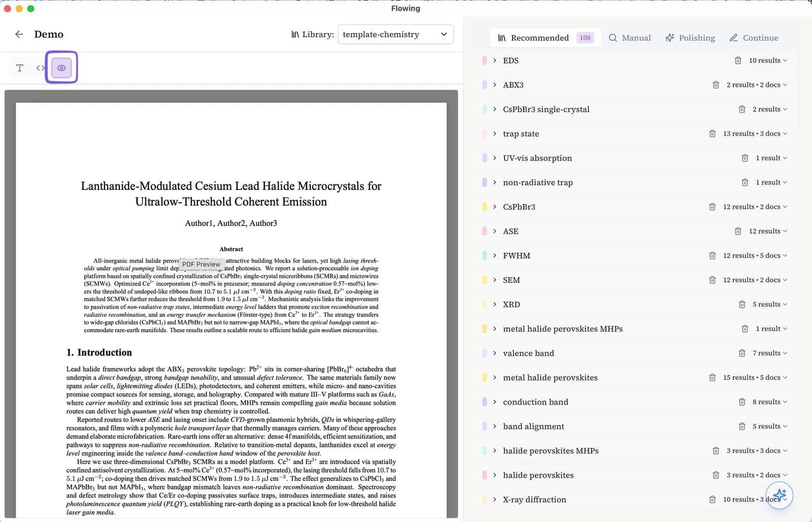Viewport: 812px width, 522px height.
Task: Click trash icon for CsPbBr3 single-crystal
Action: tap(741, 109)
